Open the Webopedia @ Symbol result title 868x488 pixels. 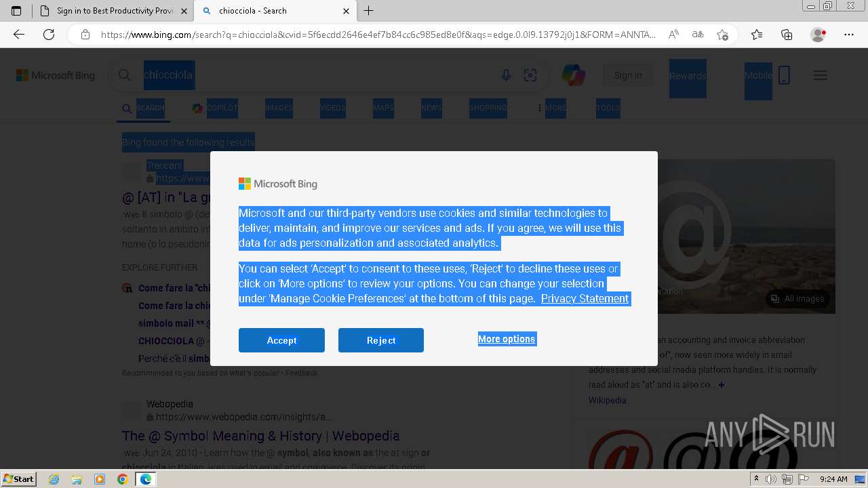coord(260,436)
